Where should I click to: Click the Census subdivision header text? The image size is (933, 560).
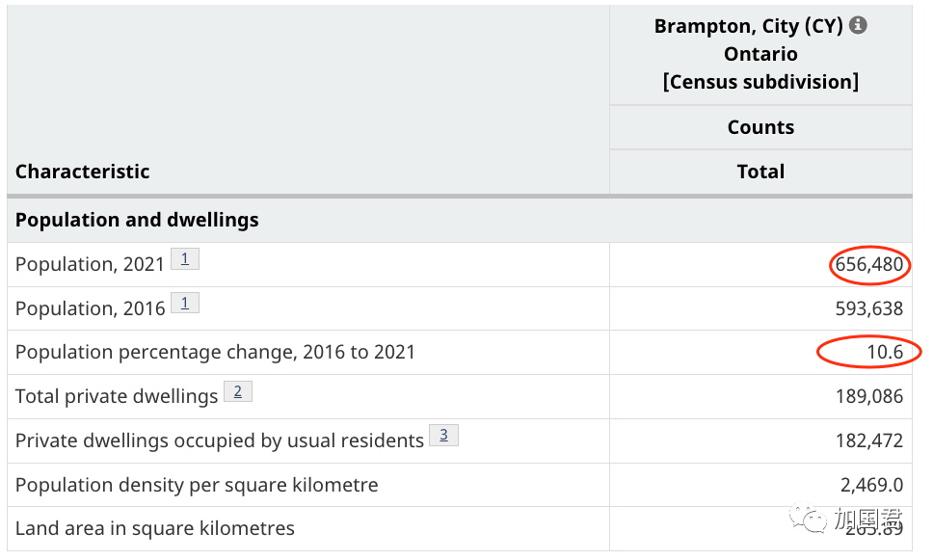(x=760, y=82)
